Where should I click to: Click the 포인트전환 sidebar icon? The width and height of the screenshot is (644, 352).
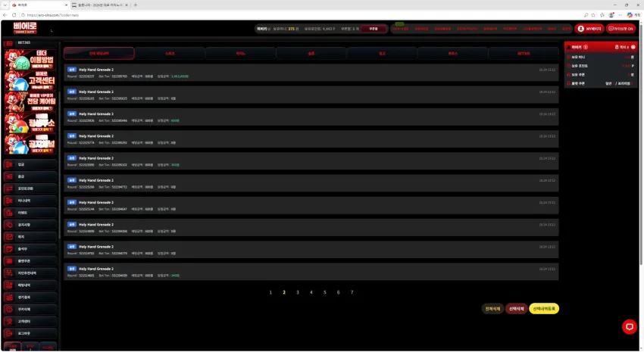(9, 188)
